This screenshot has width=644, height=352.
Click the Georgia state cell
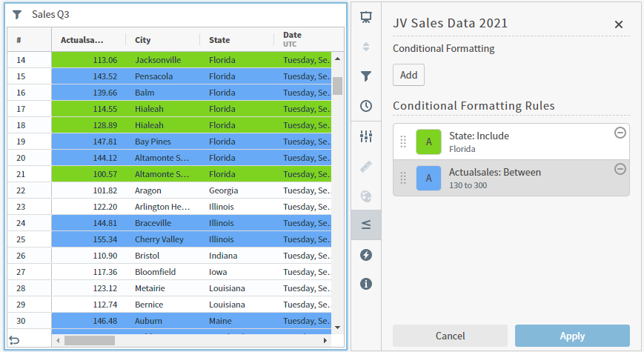236,190
